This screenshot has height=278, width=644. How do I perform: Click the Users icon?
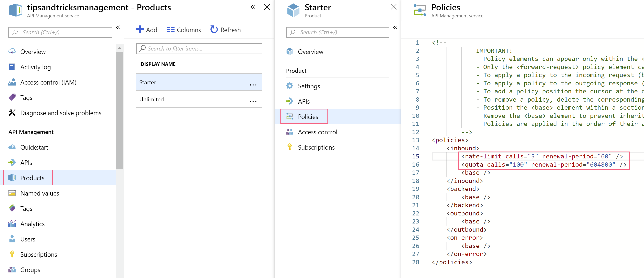pos(12,239)
